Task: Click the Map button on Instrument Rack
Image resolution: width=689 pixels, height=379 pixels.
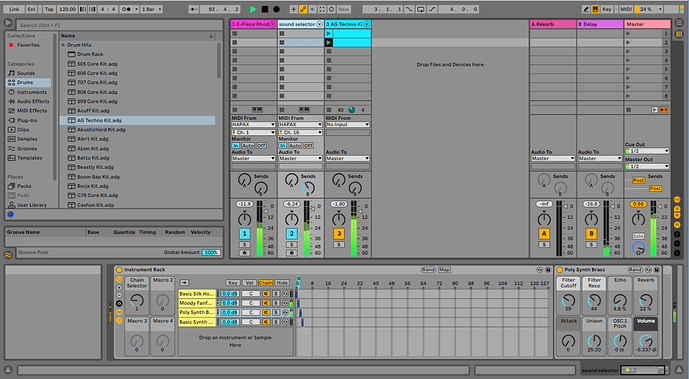Action: pos(444,270)
